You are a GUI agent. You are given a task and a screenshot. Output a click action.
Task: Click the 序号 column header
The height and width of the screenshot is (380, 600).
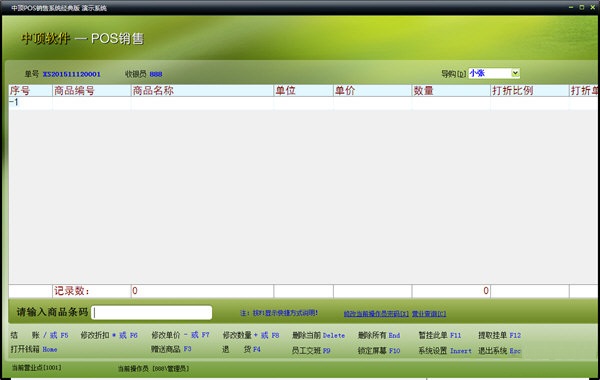click(31, 91)
